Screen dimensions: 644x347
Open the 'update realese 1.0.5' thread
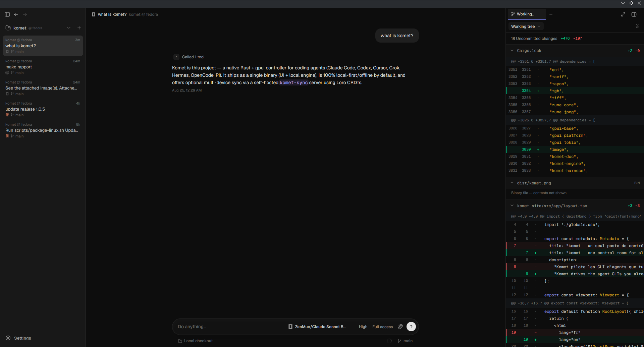click(x=43, y=109)
